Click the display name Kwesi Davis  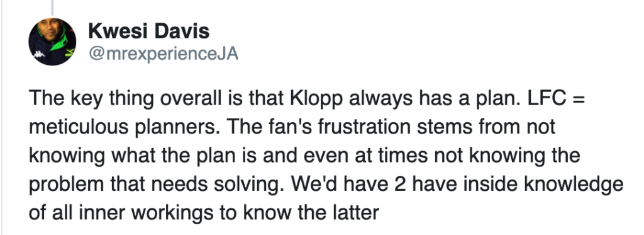pos(148,32)
